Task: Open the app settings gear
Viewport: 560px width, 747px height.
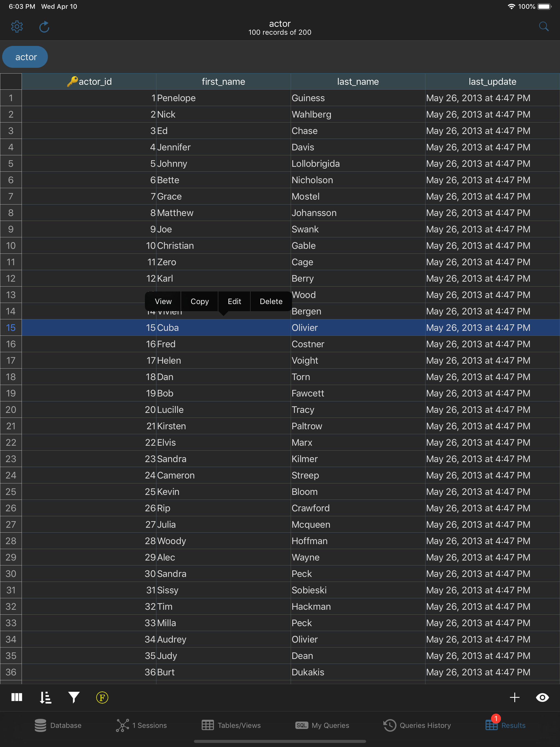Action: click(17, 26)
